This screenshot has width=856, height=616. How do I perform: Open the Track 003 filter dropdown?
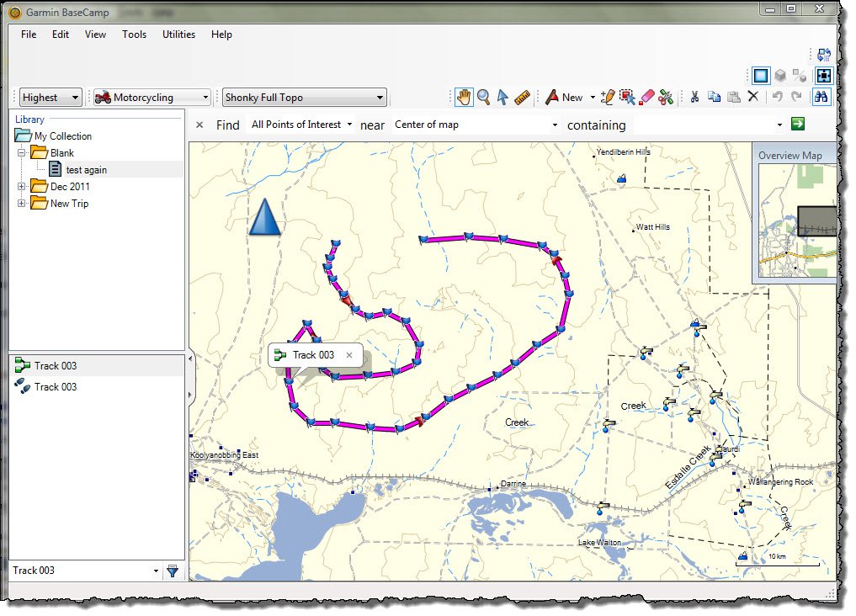pyautogui.click(x=156, y=571)
